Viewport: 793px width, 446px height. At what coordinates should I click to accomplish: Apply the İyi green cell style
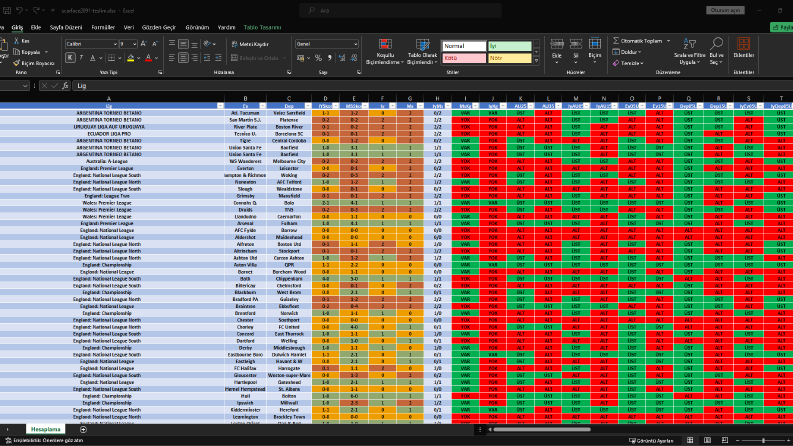tap(510, 46)
